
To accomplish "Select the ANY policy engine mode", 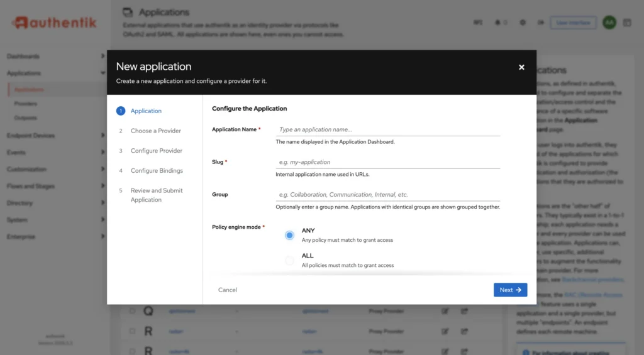I will click(289, 235).
